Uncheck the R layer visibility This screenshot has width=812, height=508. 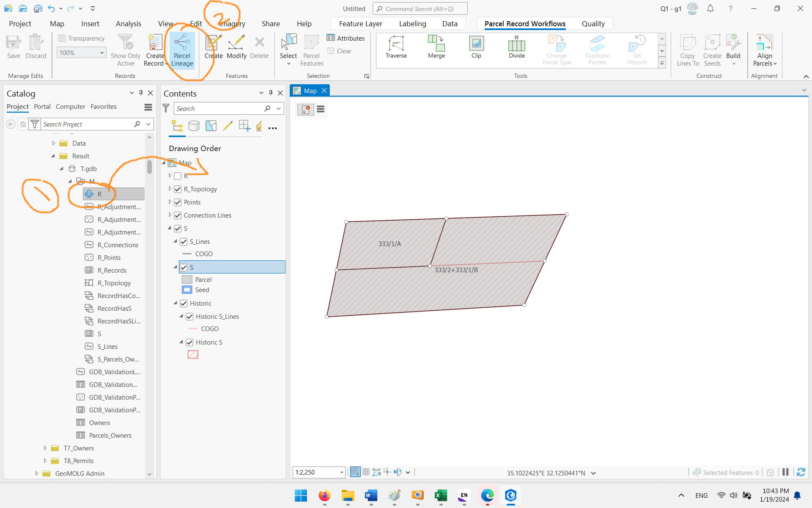point(177,176)
